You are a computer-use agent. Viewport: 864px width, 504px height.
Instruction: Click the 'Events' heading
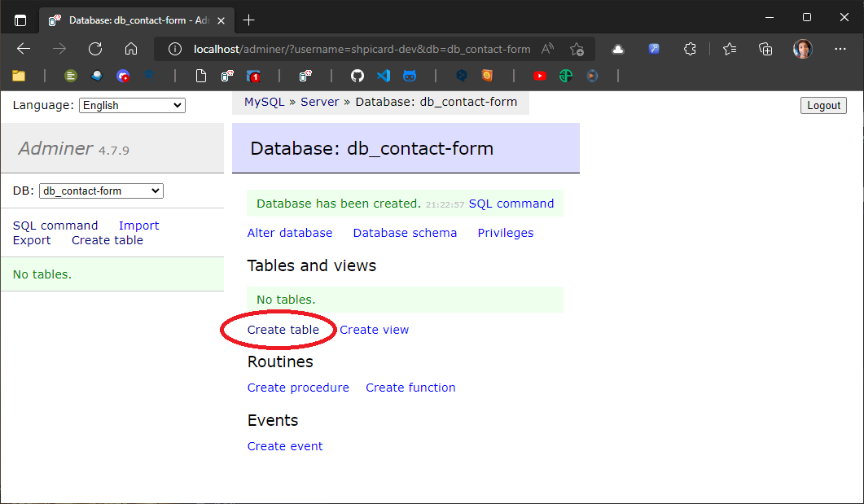(x=273, y=419)
